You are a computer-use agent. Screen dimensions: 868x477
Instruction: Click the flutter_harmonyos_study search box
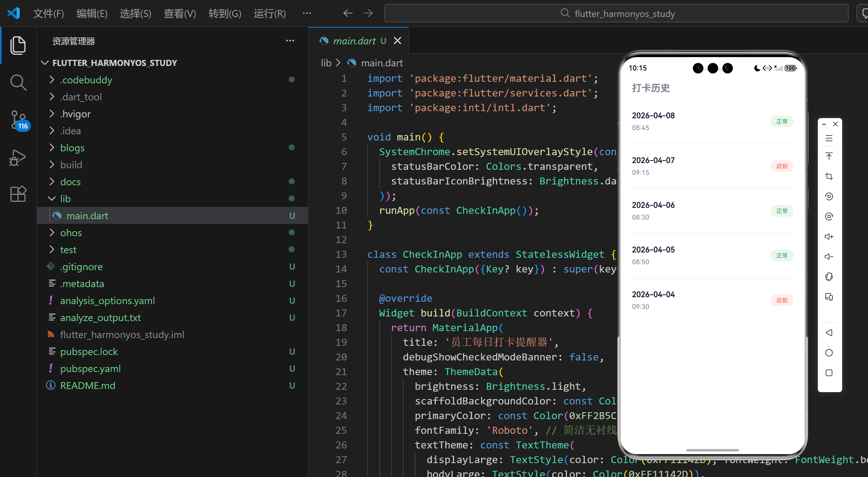coord(616,14)
